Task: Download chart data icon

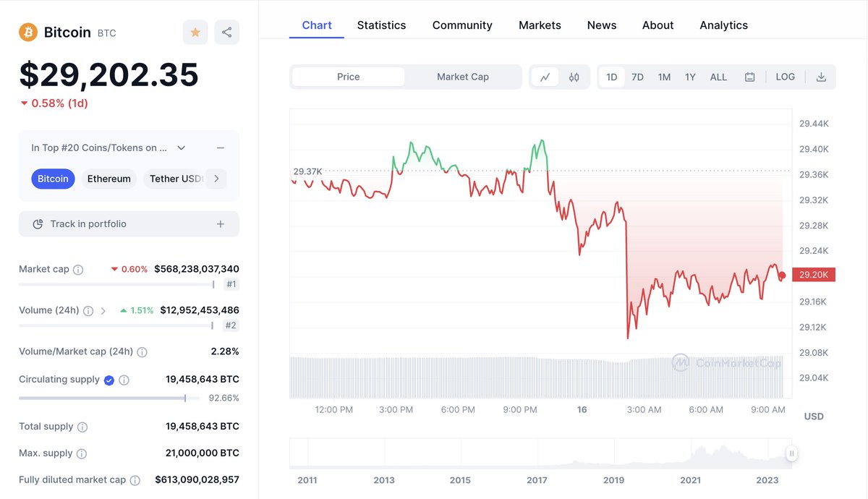Action: click(821, 77)
